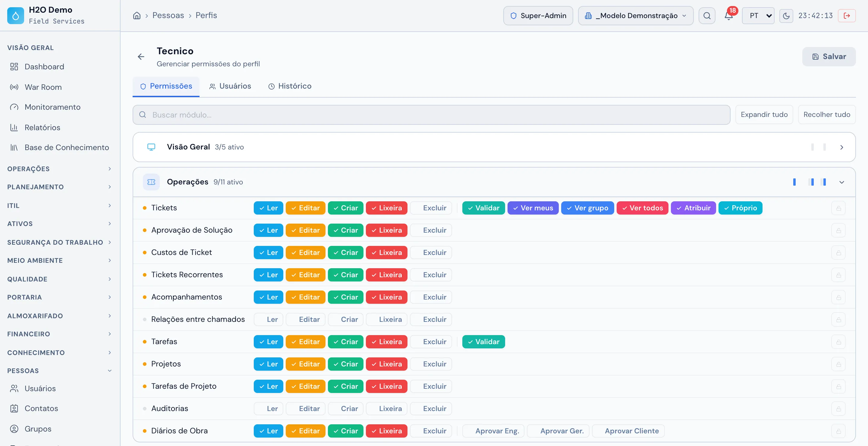This screenshot has height=446, width=868.
Task: Click the home breadcrumb icon
Action: click(x=137, y=15)
